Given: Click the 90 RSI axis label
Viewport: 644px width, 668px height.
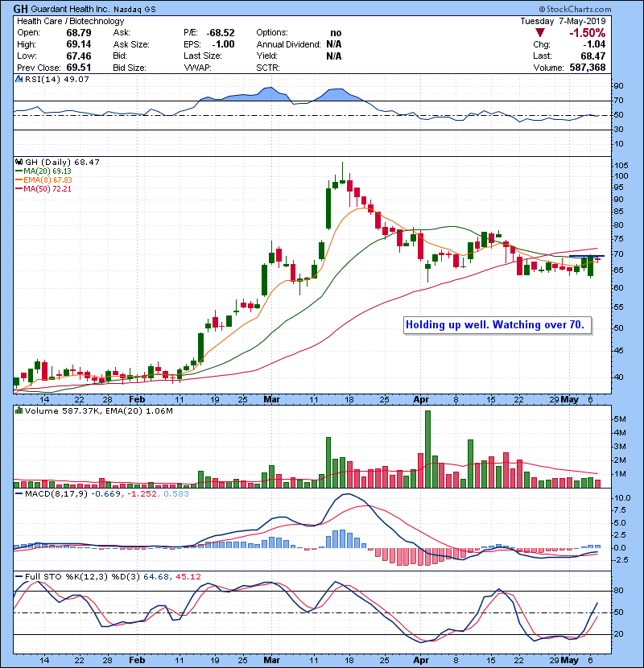Looking at the screenshot, I should pyautogui.click(x=618, y=86).
